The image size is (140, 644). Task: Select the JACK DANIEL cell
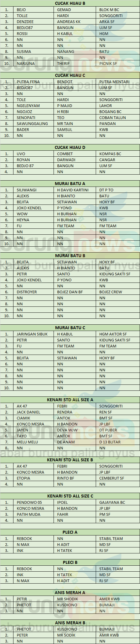point(34,412)
